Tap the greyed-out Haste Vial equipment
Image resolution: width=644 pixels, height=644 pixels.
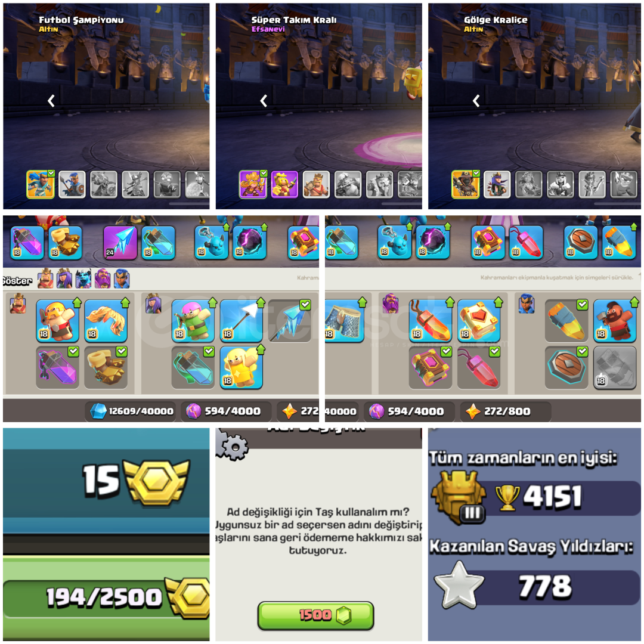[x=615, y=367]
